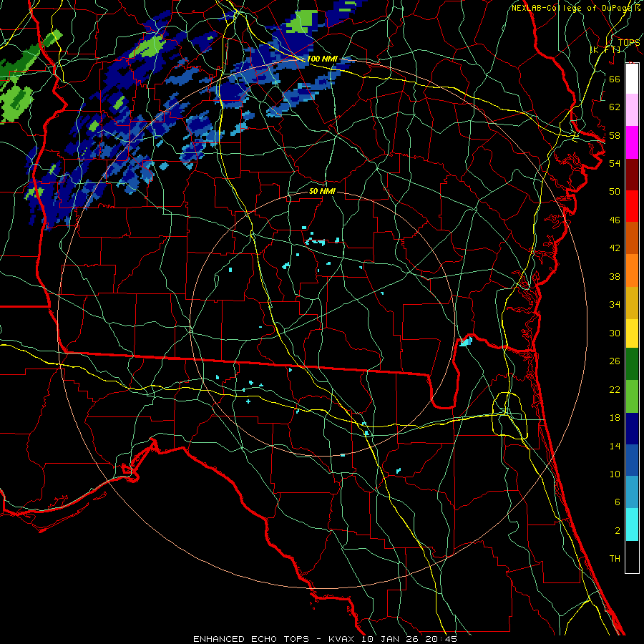644x644 pixels.
Task: Click the '18' legend value
Action: [615, 418]
